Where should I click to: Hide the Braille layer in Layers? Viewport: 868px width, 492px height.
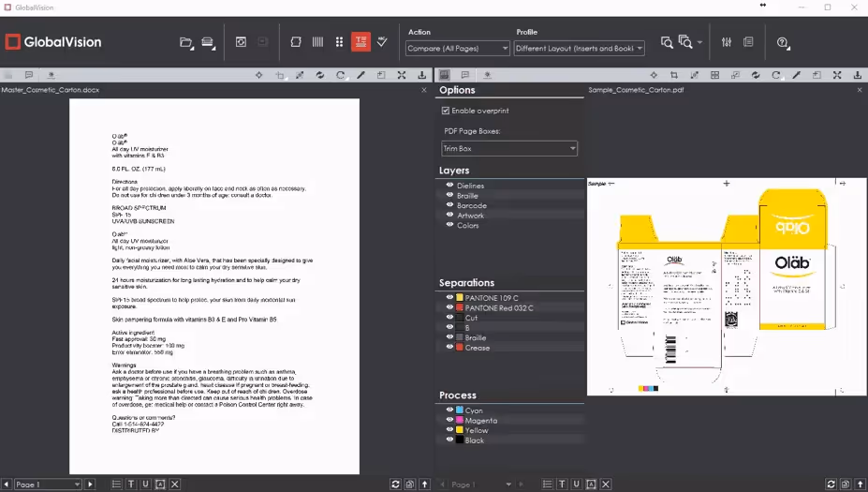click(449, 195)
